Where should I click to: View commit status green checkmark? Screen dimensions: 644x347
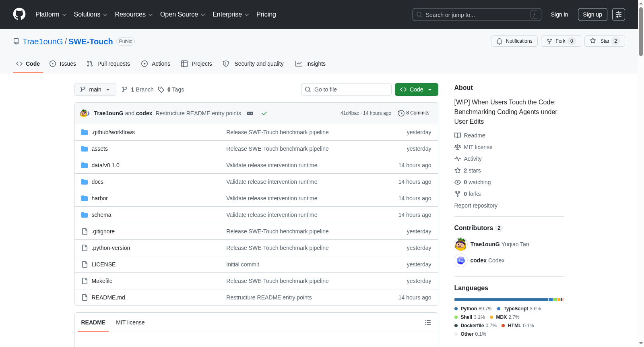pos(264,113)
